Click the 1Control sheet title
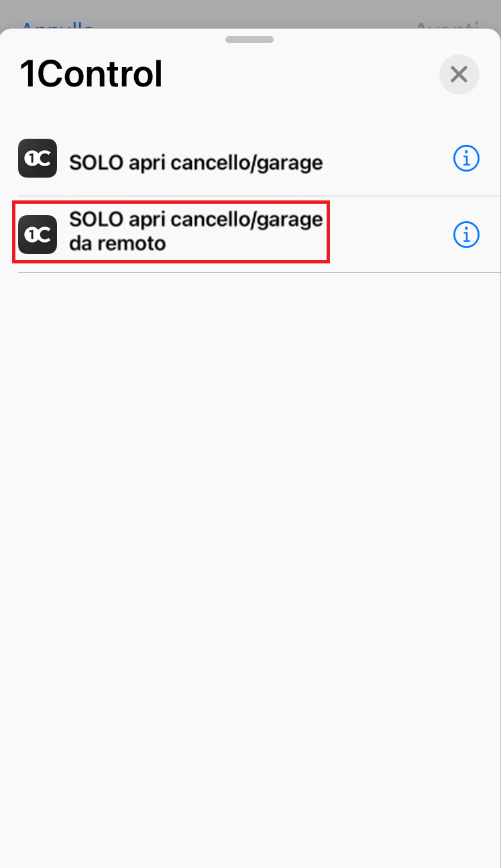501x868 pixels. click(x=91, y=74)
